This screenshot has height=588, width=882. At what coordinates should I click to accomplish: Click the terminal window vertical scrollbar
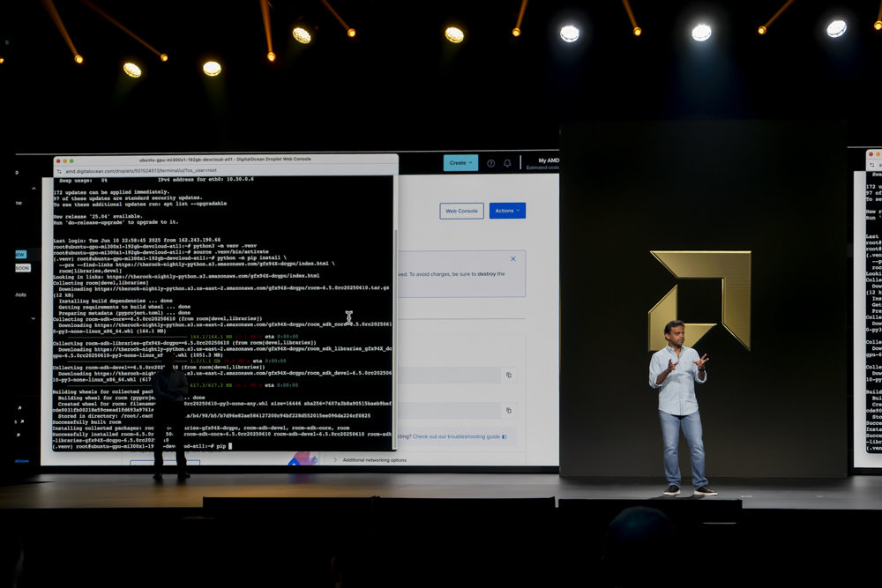[x=394, y=264]
